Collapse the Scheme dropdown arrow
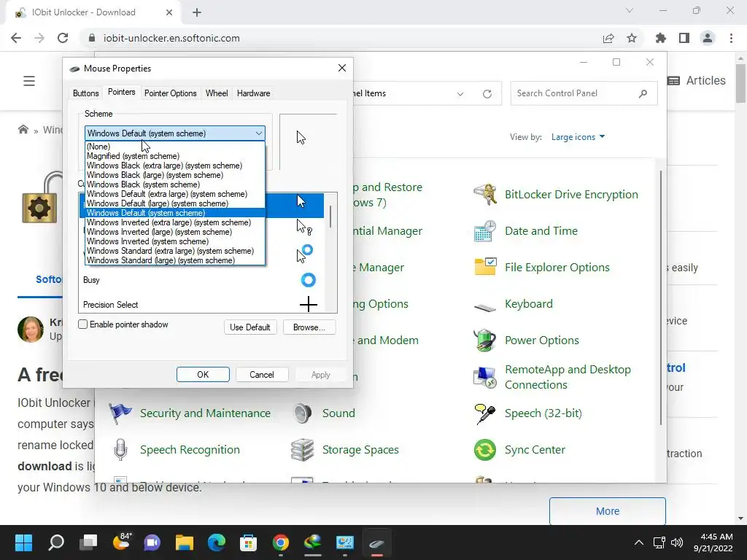This screenshot has width=747, height=560. (259, 133)
